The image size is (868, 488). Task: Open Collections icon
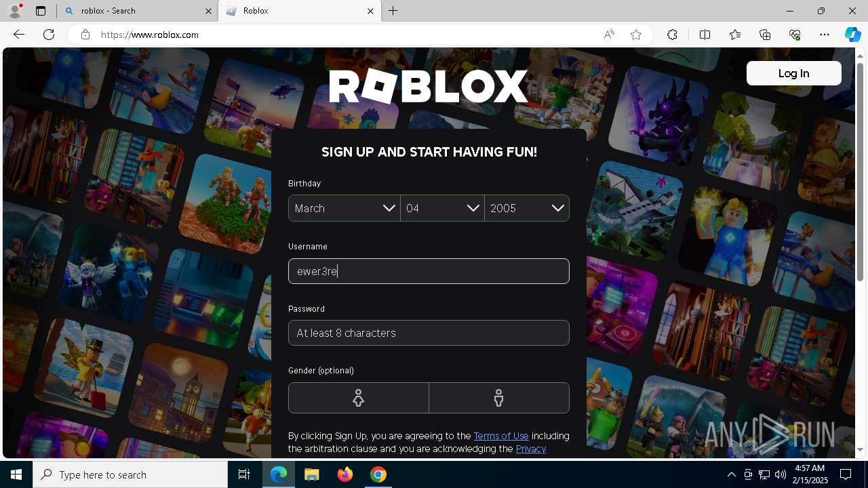pos(765,35)
